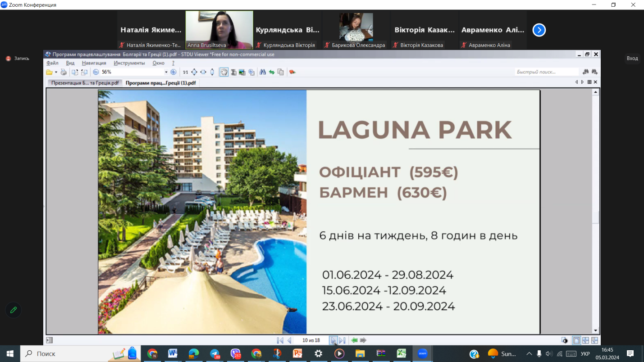This screenshot has height=362, width=644.
Task: Zoom out with the minus magnifier button
Action: 96,72
